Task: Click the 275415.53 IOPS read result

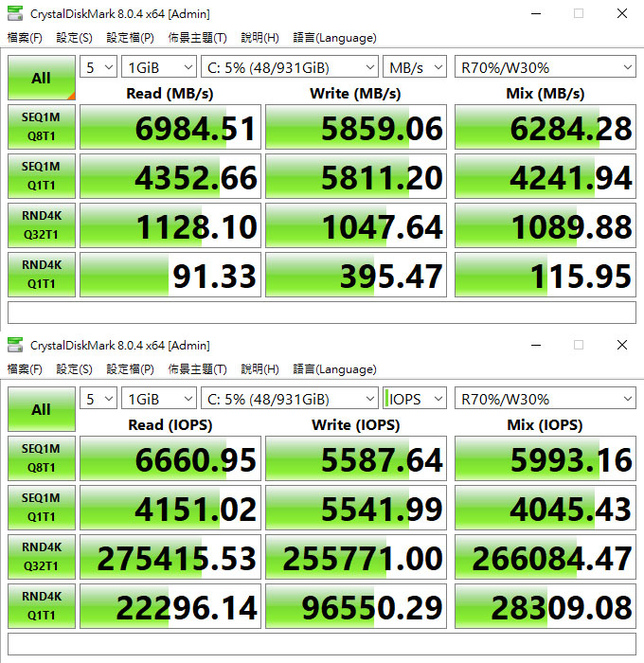Action: pos(170,557)
